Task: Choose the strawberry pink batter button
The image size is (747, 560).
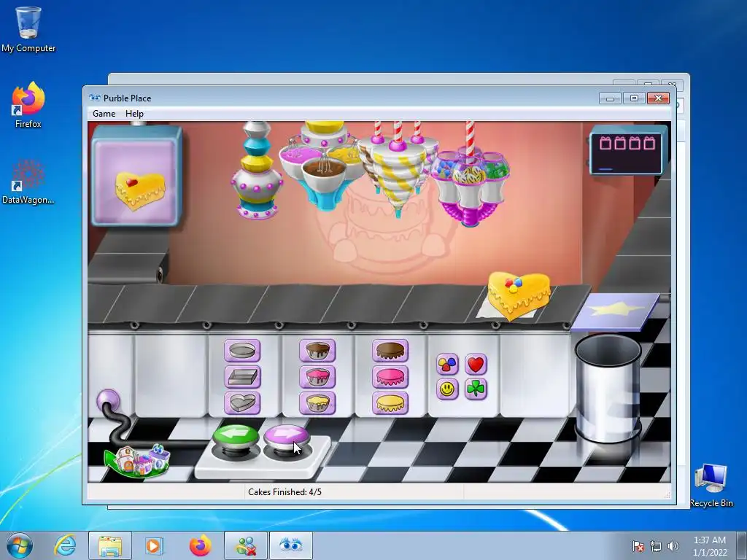Action: pyautogui.click(x=317, y=377)
